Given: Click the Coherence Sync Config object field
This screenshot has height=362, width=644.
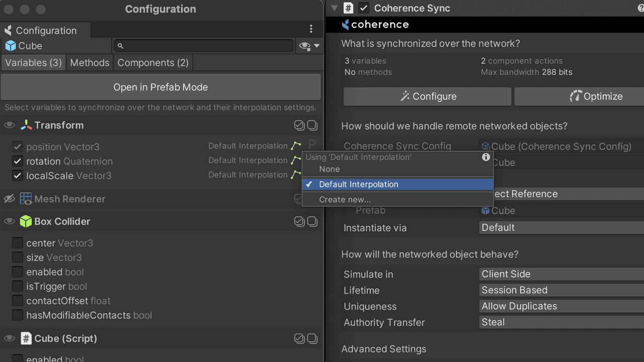Looking at the screenshot, I should pos(561,146).
